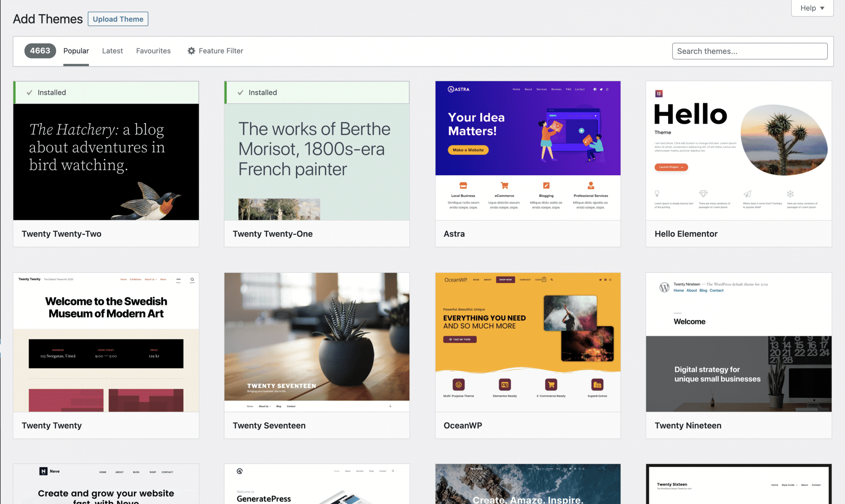Preview the Hello Elementor theme screenshot
This screenshot has height=504, width=845.
coord(739,151)
